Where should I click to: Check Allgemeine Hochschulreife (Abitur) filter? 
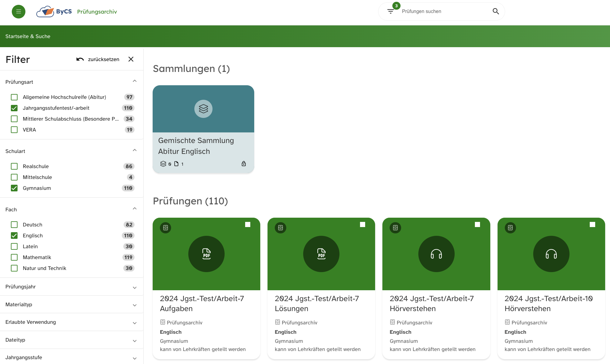tap(14, 97)
